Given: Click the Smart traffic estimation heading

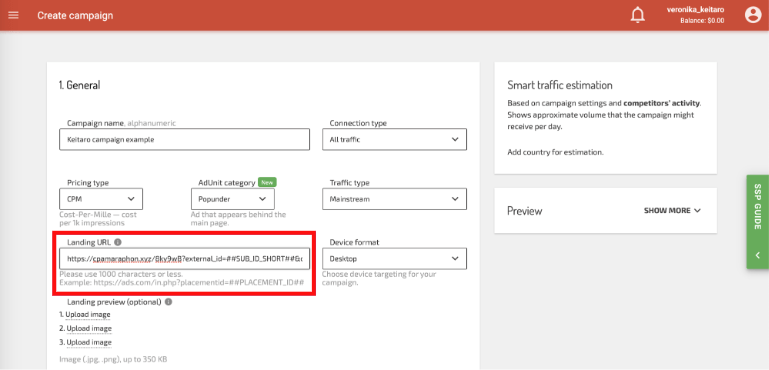Looking at the screenshot, I should (x=560, y=85).
